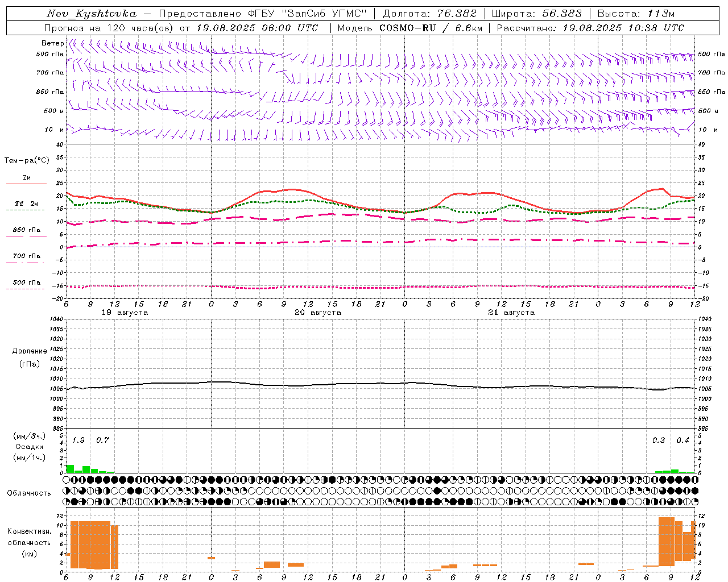Click the Осадки precipitation label

(x=29, y=447)
